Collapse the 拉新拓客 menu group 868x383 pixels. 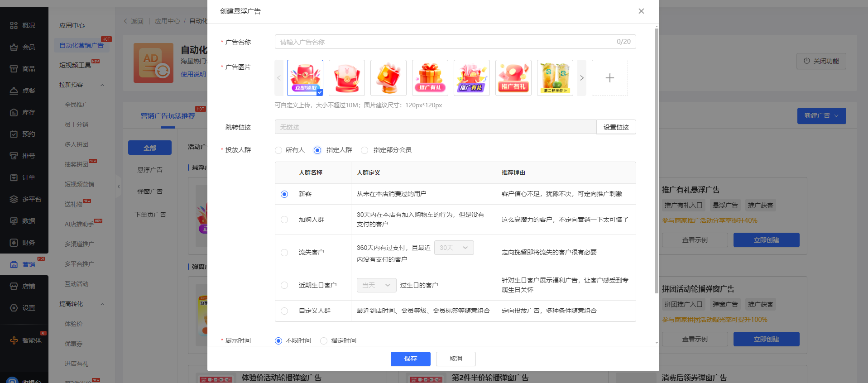click(102, 85)
